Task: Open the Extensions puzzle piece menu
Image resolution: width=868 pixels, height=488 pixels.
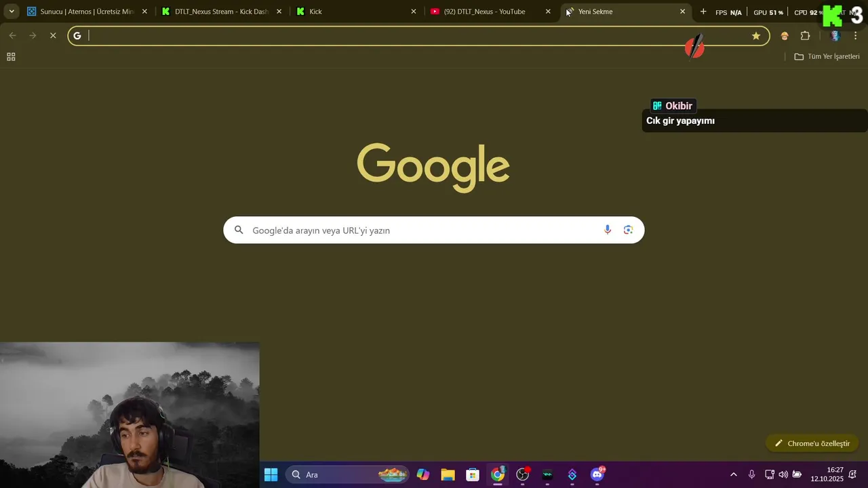Action: coord(806,36)
